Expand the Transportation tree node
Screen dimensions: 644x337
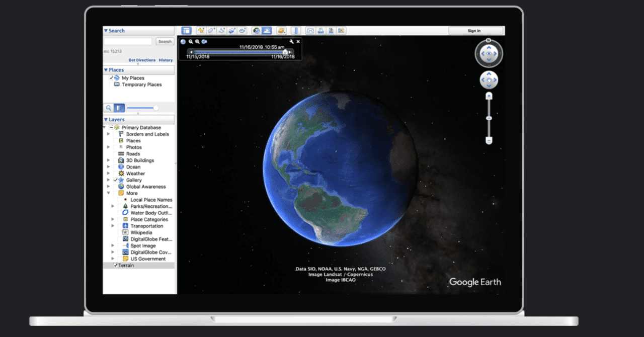point(113,226)
